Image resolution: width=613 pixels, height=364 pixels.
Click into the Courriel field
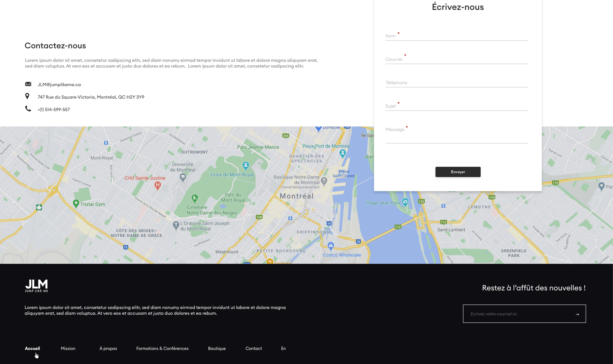click(457, 59)
